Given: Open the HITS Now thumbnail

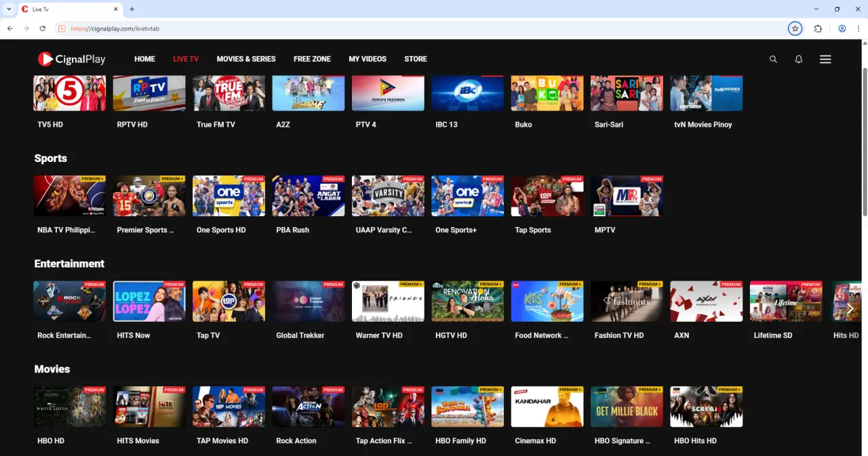Looking at the screenshot, I should [149, 302].
